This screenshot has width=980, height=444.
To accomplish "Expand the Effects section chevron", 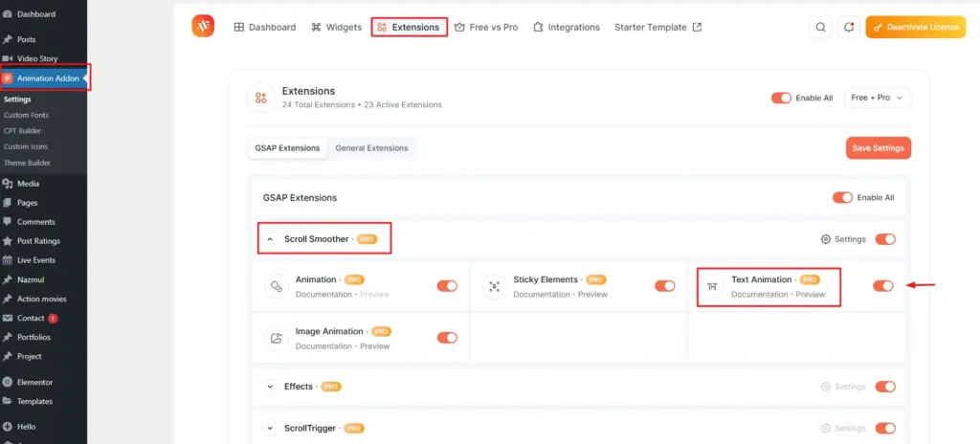I will 270,387.
